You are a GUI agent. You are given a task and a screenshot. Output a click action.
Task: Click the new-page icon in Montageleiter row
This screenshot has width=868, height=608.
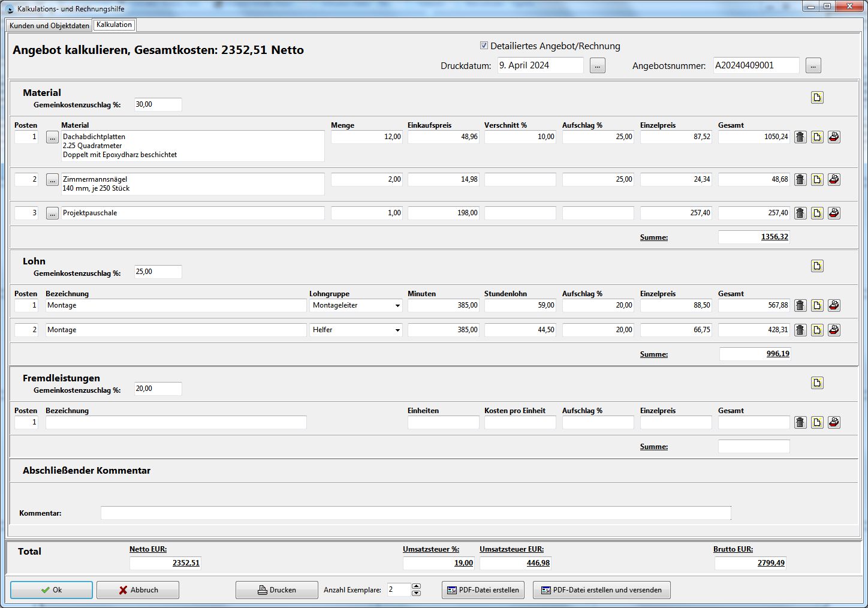click(x=817, y=306)
